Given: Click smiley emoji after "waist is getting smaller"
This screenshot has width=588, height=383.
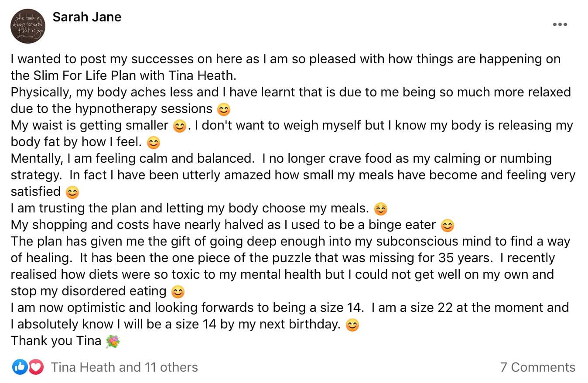Looking at the screenshot, I should click(x=180, y=126).
